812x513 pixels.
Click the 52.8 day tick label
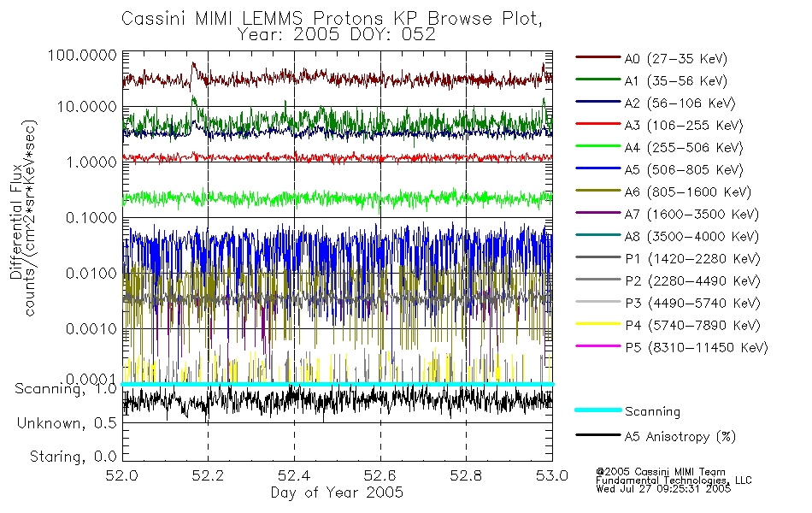(466, 475)
